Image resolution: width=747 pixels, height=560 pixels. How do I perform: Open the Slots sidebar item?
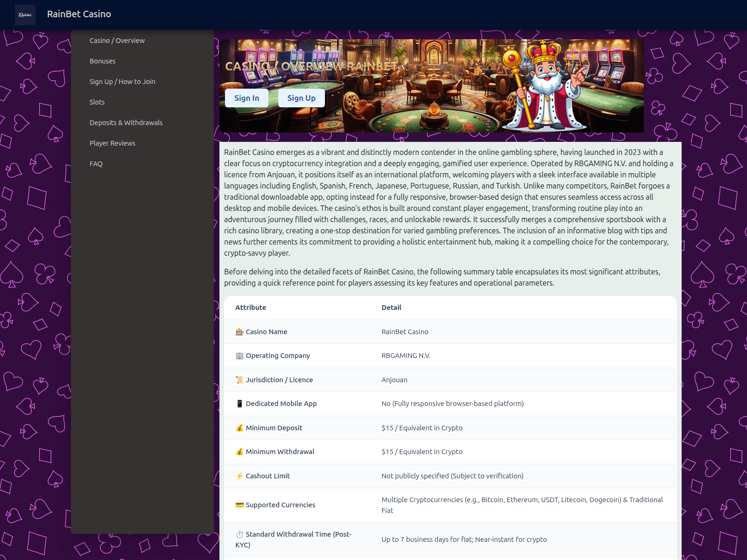coord(97,102)
